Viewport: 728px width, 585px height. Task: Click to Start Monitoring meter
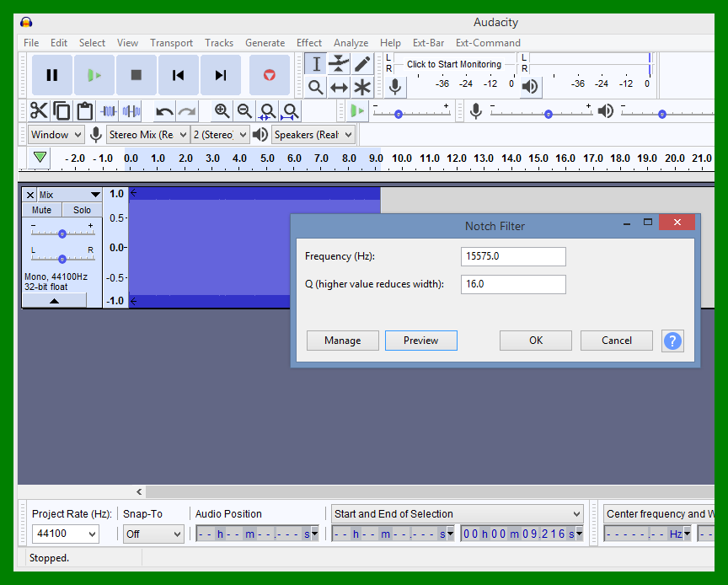point(454,64)
